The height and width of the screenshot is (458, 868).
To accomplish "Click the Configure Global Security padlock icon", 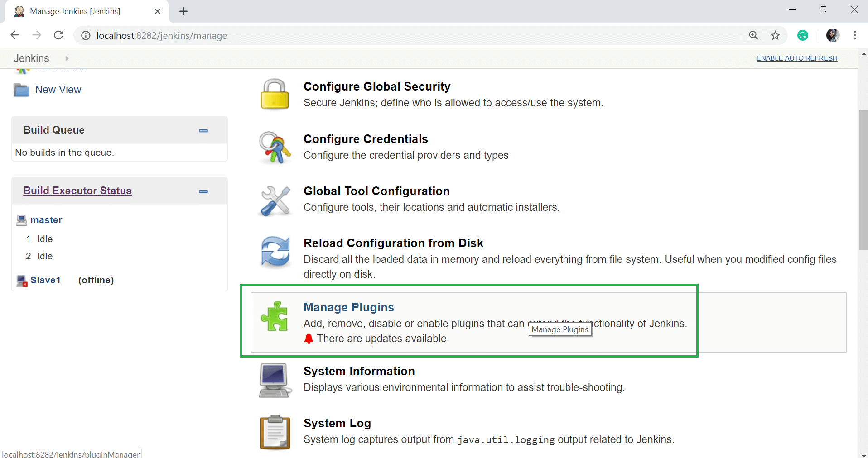I will click(275, 94).
